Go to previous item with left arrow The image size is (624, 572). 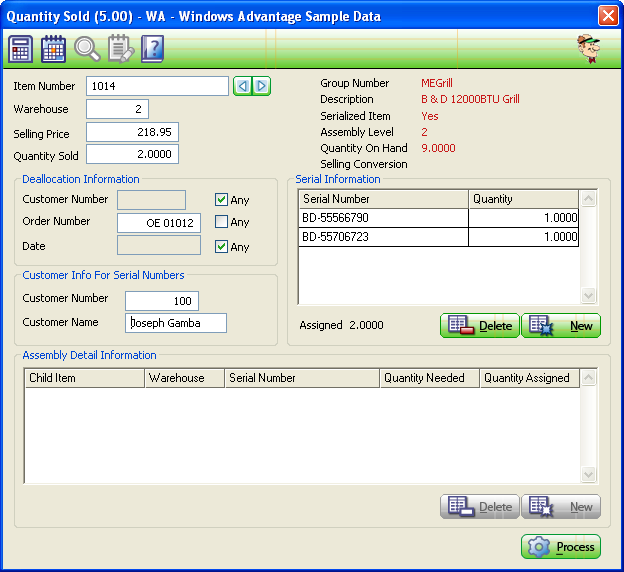[242, 87]
